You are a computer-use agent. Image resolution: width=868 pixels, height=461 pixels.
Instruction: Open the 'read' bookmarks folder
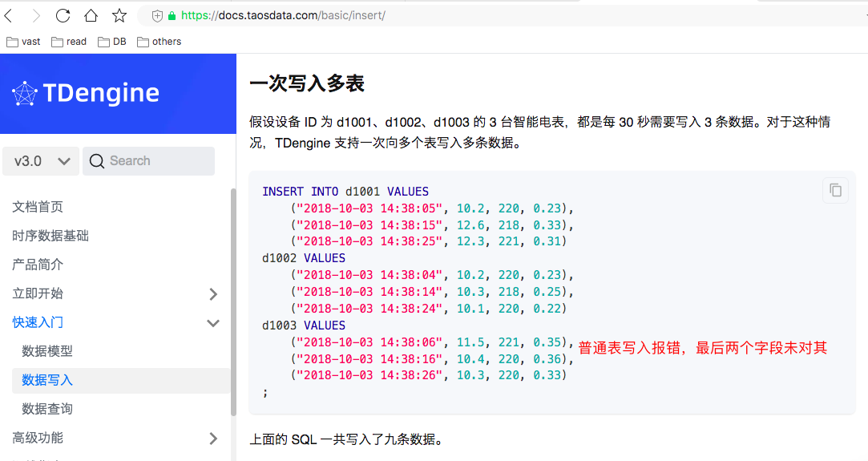tap(69, 42)
